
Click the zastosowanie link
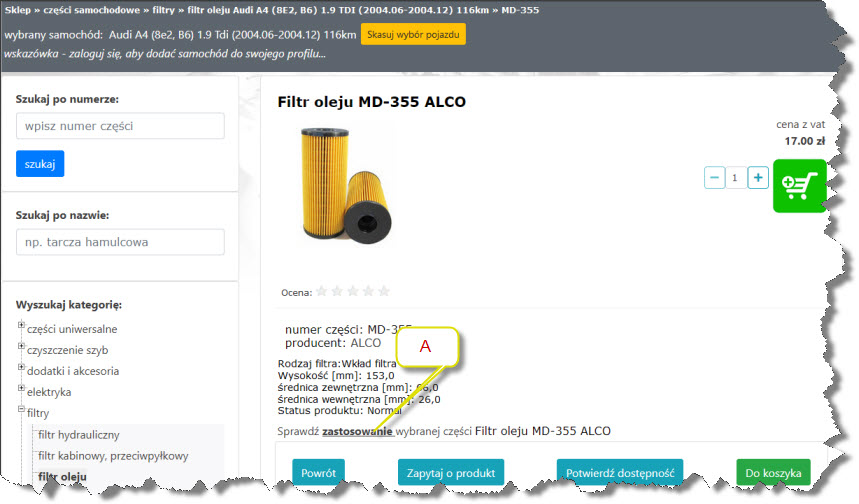click(x=357, y=431)
